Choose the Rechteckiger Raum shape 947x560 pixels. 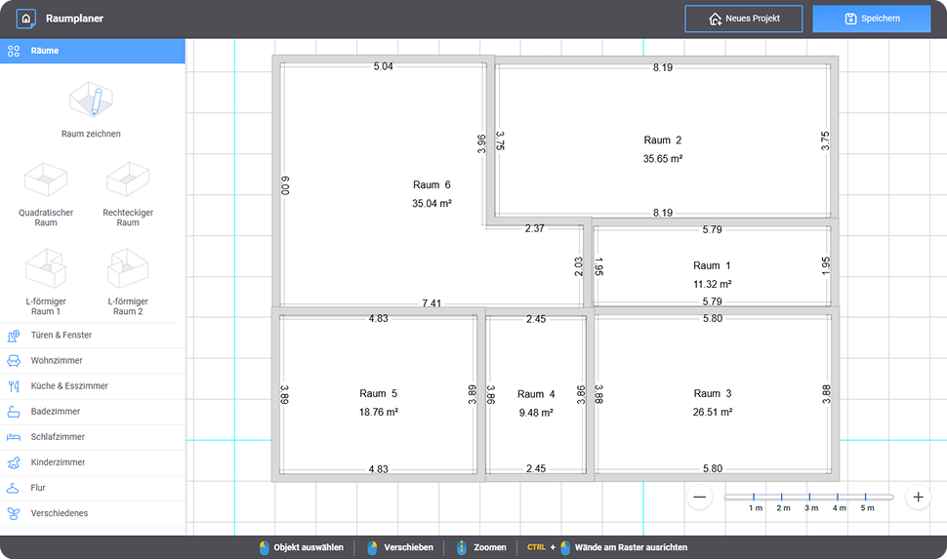[128, 181]
